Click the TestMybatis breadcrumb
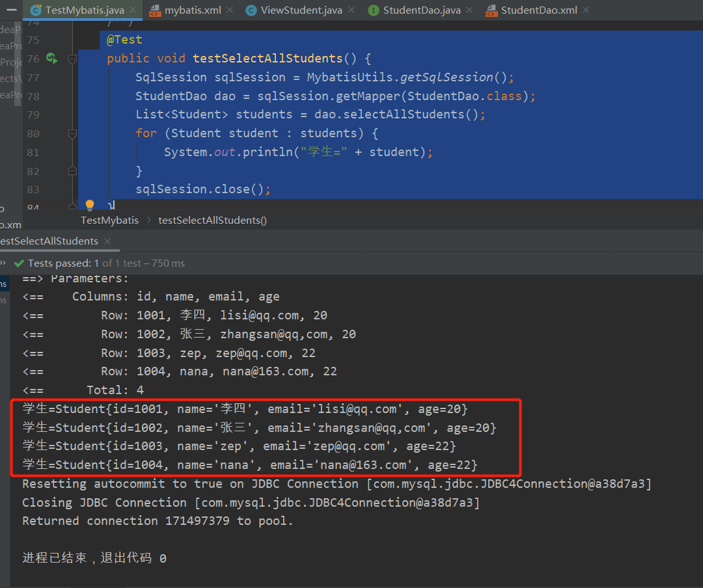 [110, 220]
